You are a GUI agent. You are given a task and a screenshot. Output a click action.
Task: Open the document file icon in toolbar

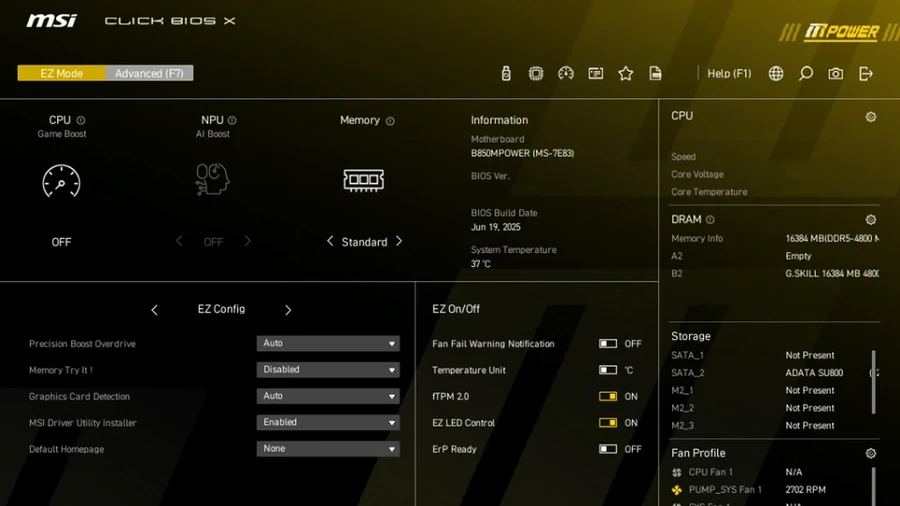(x=655, y=73)
